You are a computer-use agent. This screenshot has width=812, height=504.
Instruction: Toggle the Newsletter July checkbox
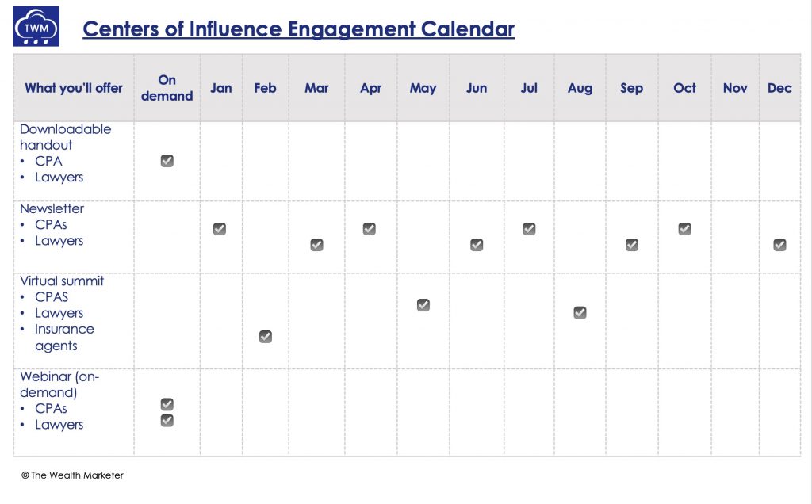[529, 229]
